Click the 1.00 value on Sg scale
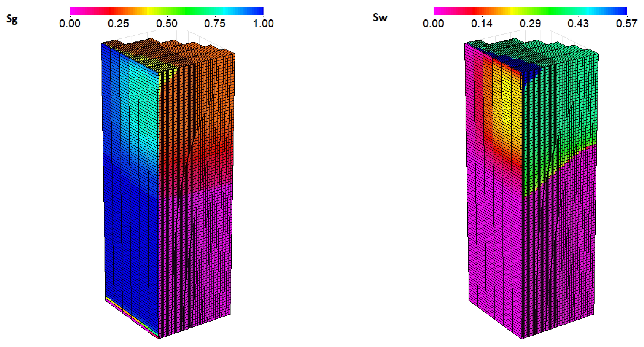This screenshot has width=644, height=347. [263, 23]
